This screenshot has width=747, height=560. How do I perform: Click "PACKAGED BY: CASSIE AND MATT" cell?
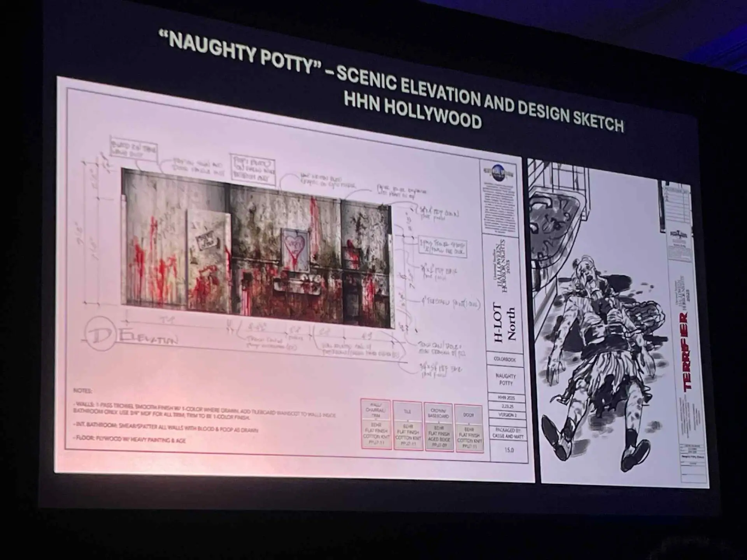tap(508, 433)
